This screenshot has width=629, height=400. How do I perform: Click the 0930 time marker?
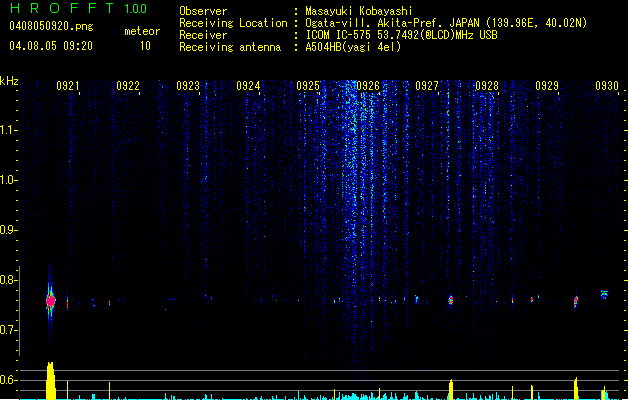point(607,86)
